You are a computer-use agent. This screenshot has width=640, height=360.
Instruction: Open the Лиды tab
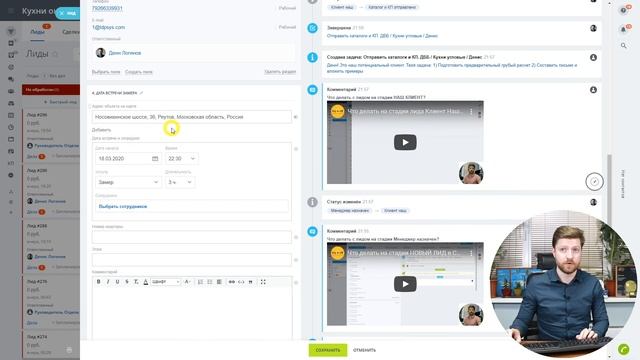coord(38,32)
